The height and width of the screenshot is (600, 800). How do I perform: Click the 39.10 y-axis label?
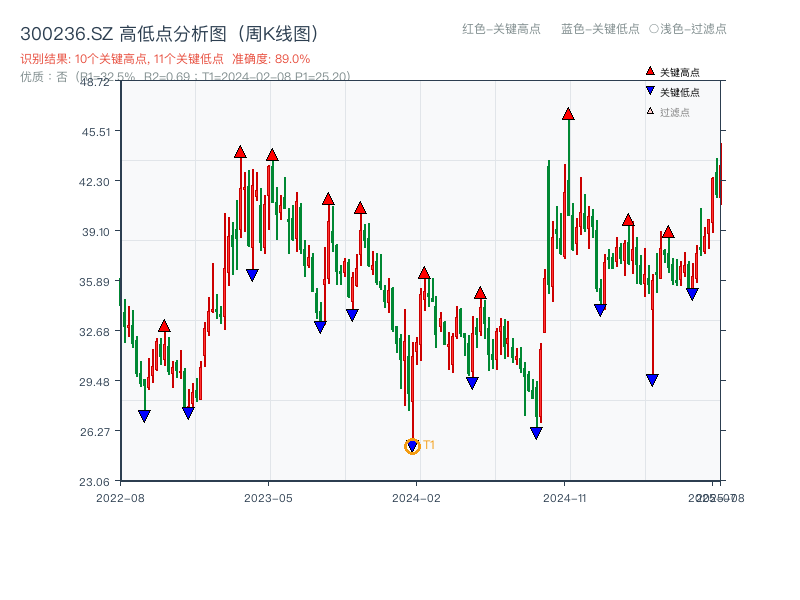pyautogui.click(x=95, y=232)
